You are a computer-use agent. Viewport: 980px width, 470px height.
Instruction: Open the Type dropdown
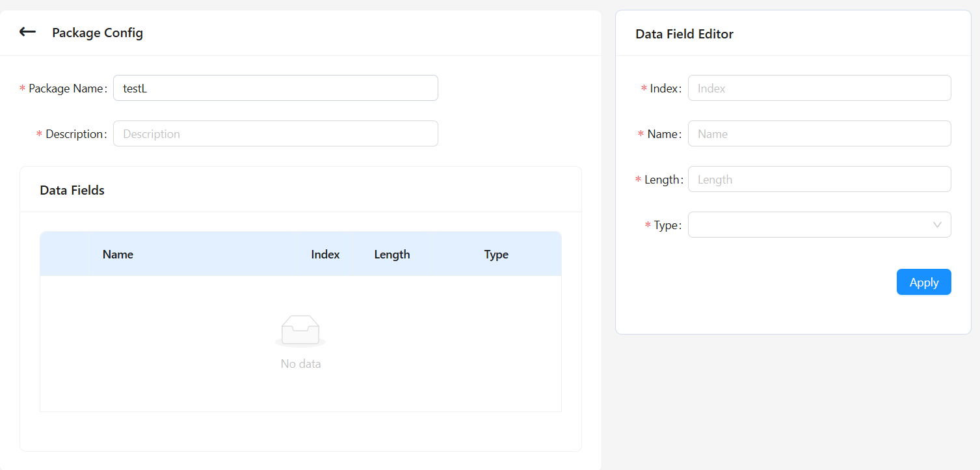pyautogui.click(x=819, y=225)
